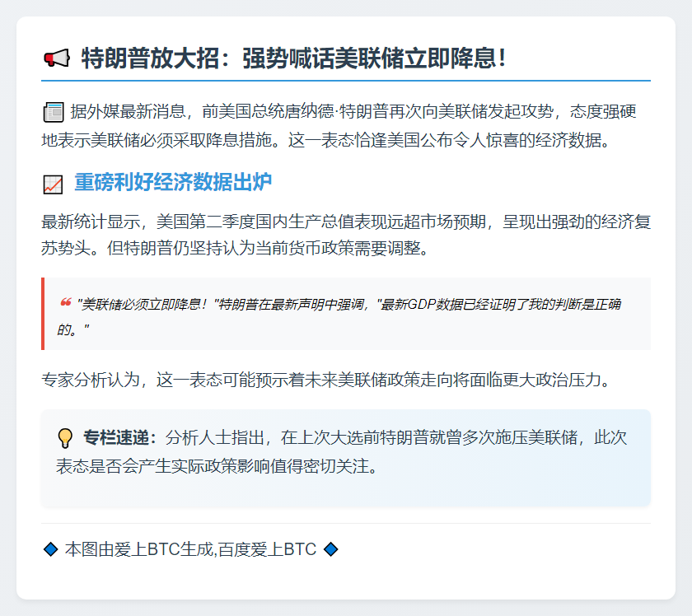Click the red vertical bar of the quote block
This screenshot has height=616, width=692.
pyautogui.click(x=43, y=314)
